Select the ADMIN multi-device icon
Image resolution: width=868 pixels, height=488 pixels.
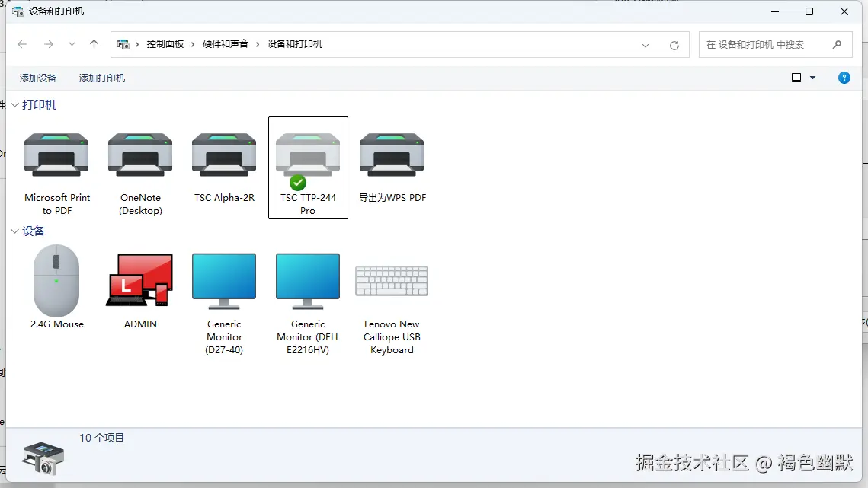pos(140,280)
